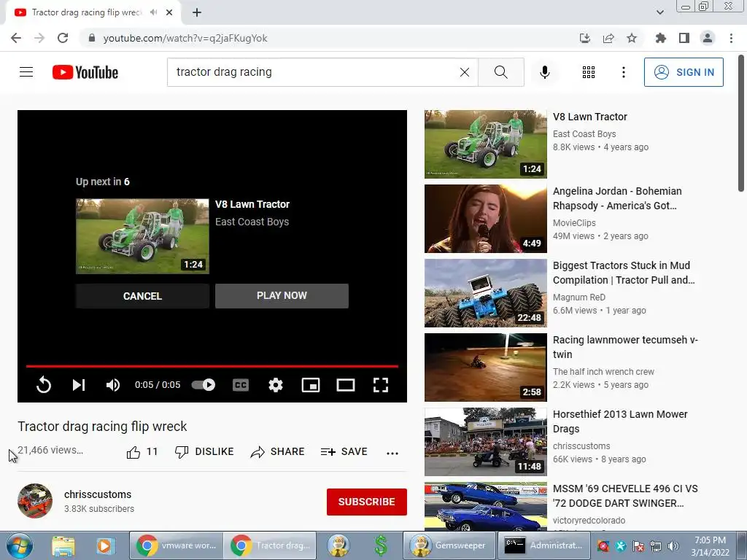The width and height of the screenshot is (747, 560).
Task: Bookmark this page with star icon
Action: (x=632, y=38)
